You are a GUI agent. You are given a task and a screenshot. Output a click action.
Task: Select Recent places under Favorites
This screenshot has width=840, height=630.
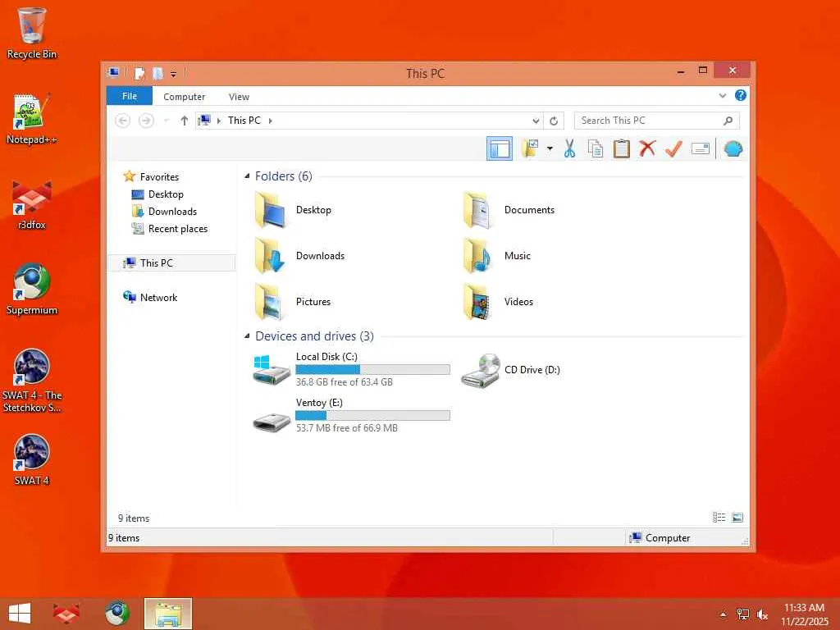point(177,229)
